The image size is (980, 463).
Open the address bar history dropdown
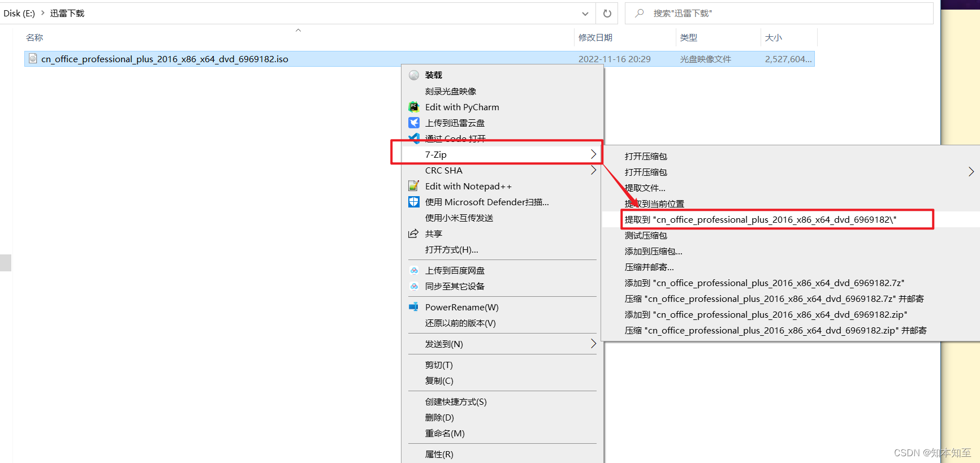tap(585, 13)
